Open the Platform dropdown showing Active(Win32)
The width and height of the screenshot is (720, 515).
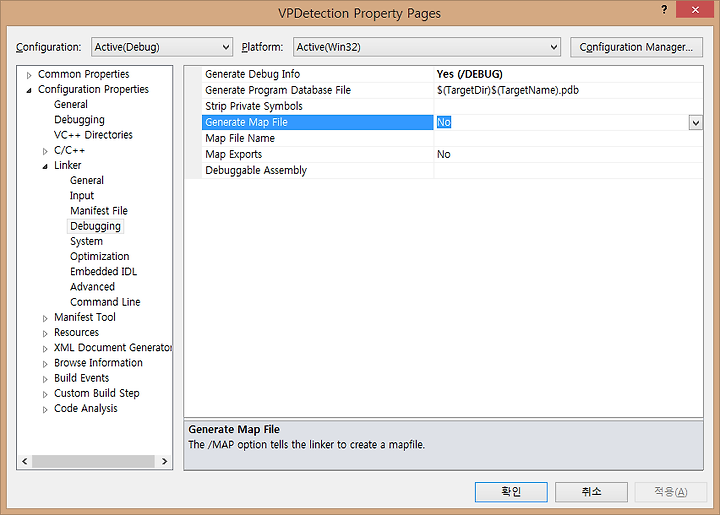pyautogui.click(x=427, y=47)
